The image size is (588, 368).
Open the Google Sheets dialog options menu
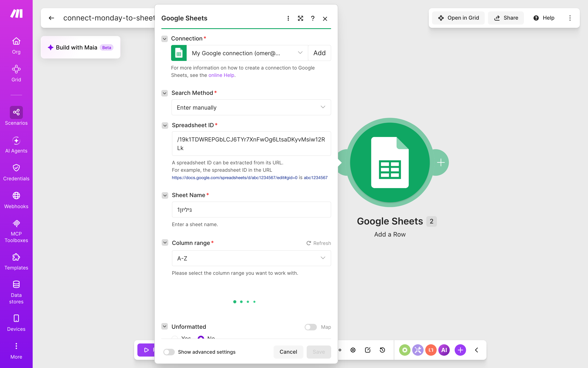tap(288, 18)
